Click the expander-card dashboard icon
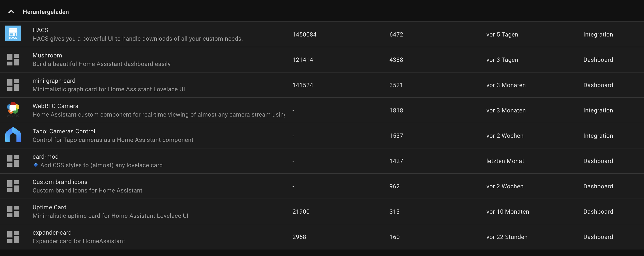 tap(13, 237)
